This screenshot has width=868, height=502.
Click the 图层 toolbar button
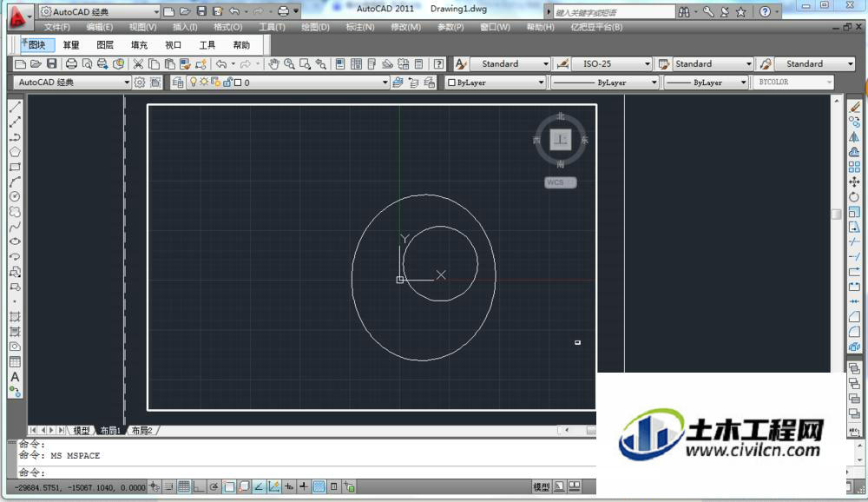point(105,45)
